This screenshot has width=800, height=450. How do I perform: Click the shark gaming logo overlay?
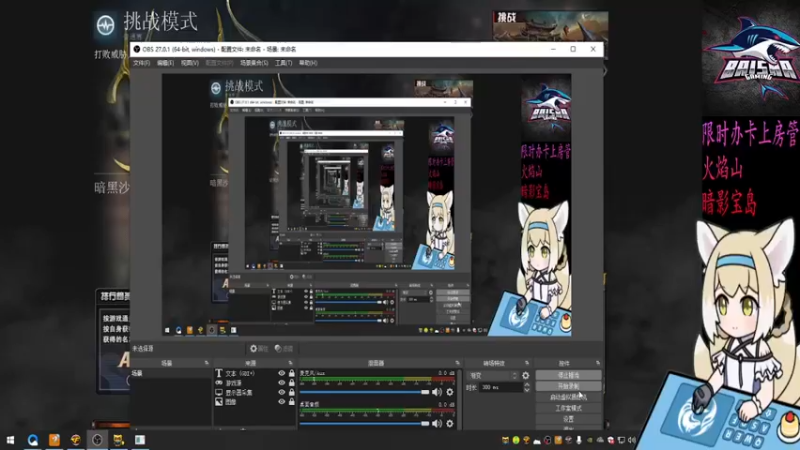pos(750,57)
